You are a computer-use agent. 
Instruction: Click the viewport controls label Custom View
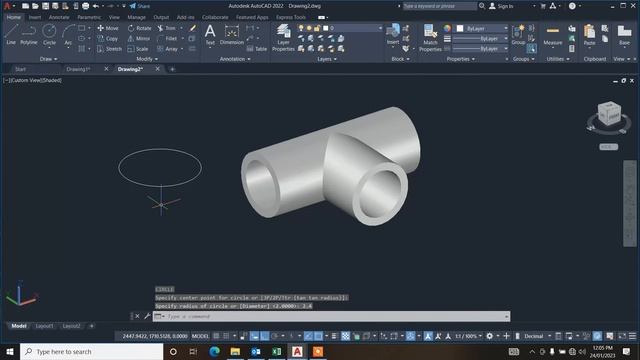click(26, 80)
